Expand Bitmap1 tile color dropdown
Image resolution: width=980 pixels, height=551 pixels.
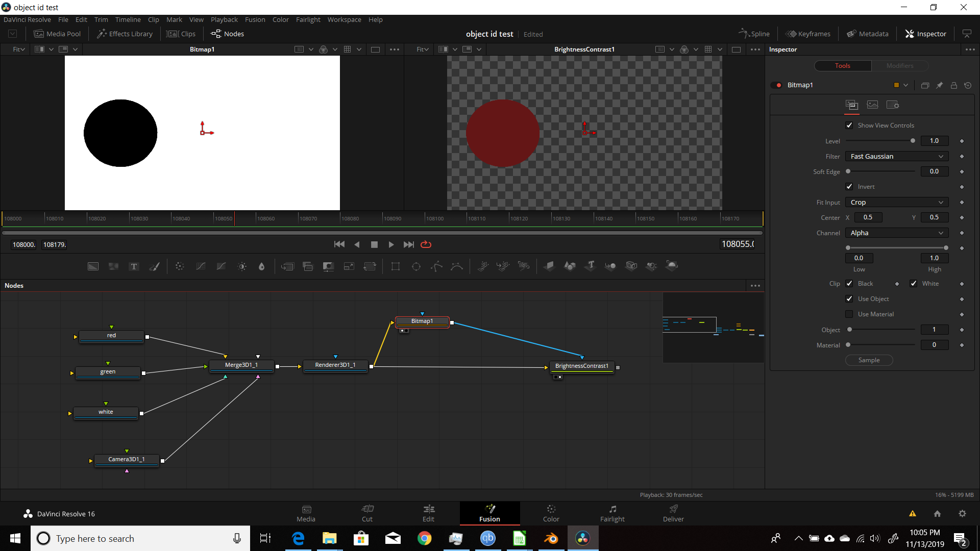coord(905,85)
